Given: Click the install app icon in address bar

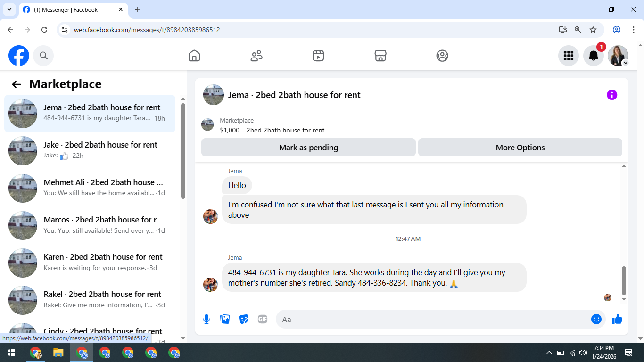Looking at the screenshot, I should point(562,30).
